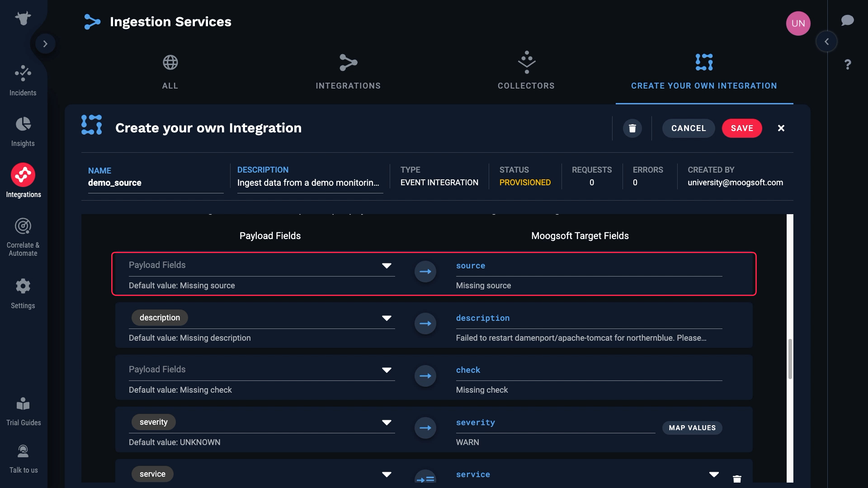
Task: Click Map Values for severity
Action: click(x=692, y=428)
